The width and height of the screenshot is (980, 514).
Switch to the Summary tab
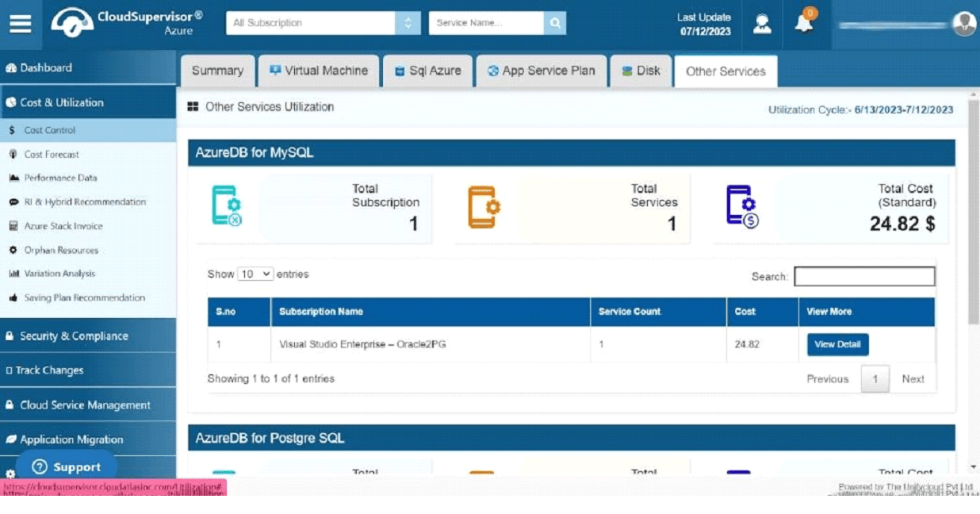(x=217, y=71)
